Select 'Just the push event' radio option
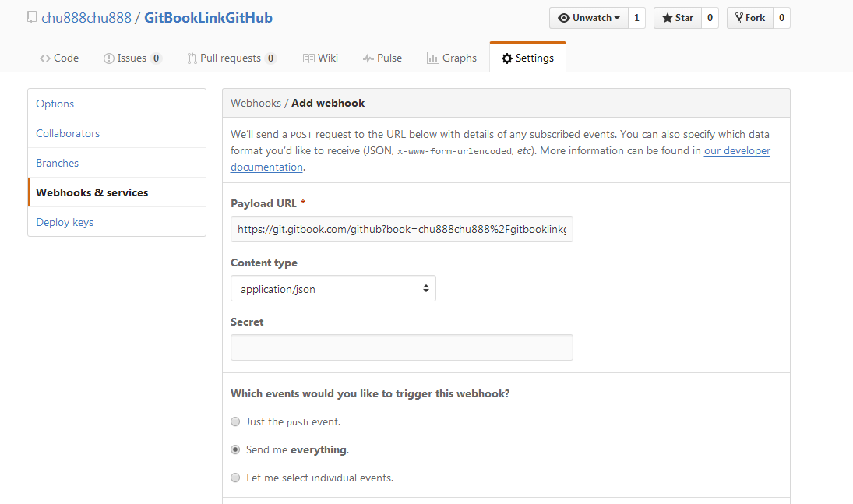853x504 pixels. [235, 421]
